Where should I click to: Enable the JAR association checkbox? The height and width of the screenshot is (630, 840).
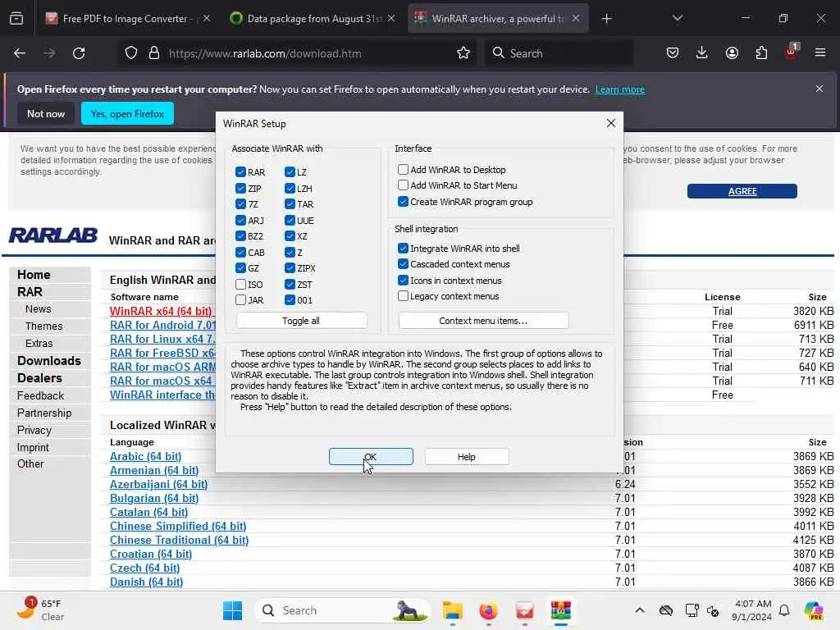click(240, 300)
